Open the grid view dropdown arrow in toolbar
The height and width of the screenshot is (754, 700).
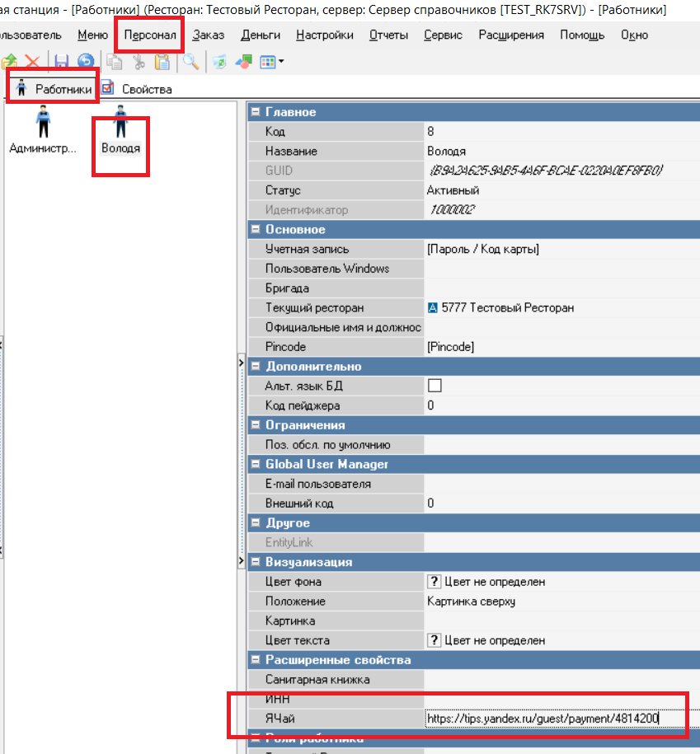282,62
